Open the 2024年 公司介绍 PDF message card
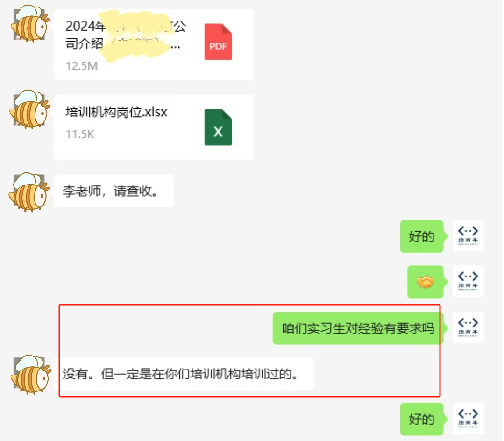The width and height of the screenshot is (504, 441). (154, 44)
